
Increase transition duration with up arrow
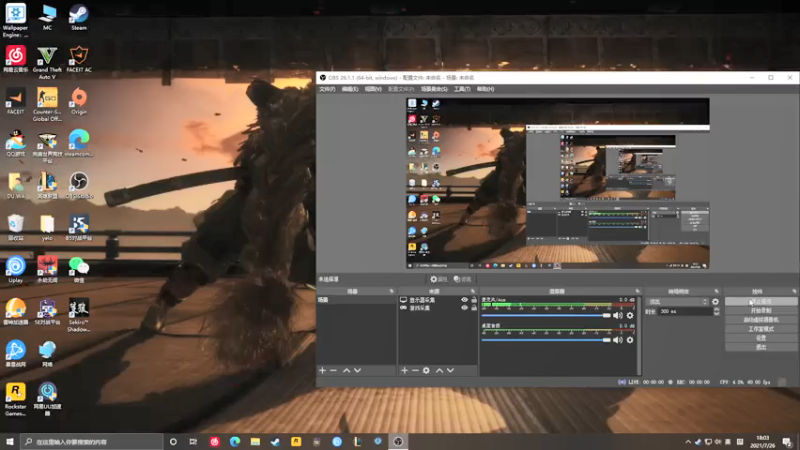point(716,309)
